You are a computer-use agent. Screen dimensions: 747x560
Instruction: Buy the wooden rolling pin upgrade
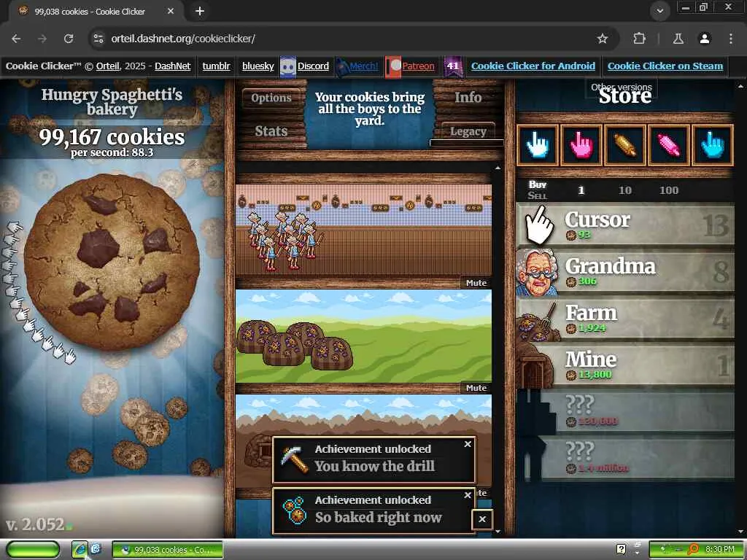[625, 145]
